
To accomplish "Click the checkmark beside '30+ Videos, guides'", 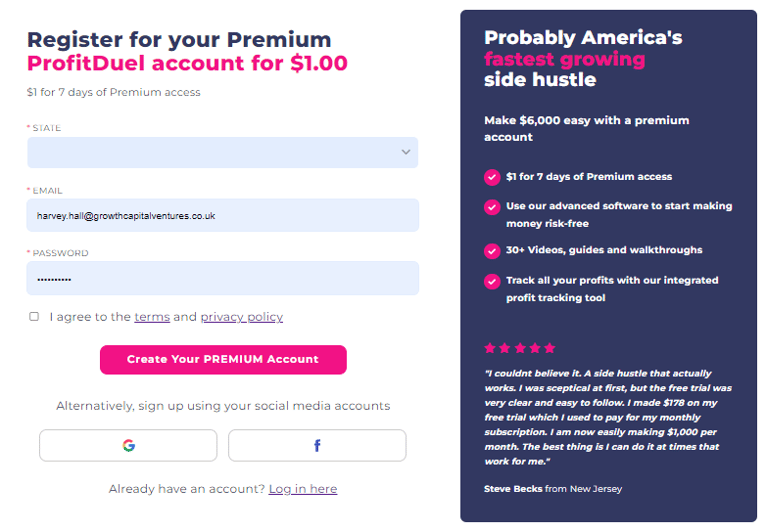I will pyautogui.click(x=492, y=251).
